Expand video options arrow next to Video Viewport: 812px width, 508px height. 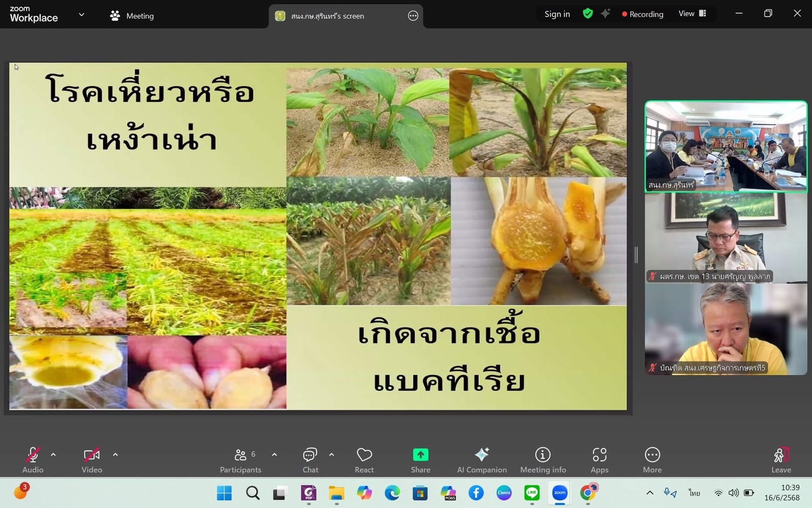coord(115,455)
